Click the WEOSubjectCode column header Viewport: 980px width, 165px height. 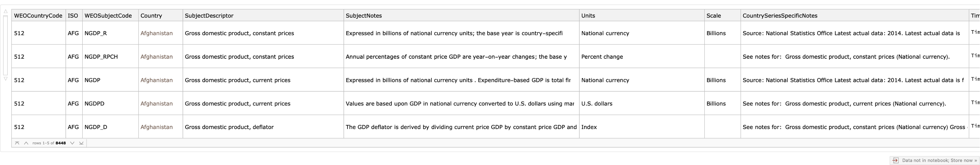[x=108, y=16]
